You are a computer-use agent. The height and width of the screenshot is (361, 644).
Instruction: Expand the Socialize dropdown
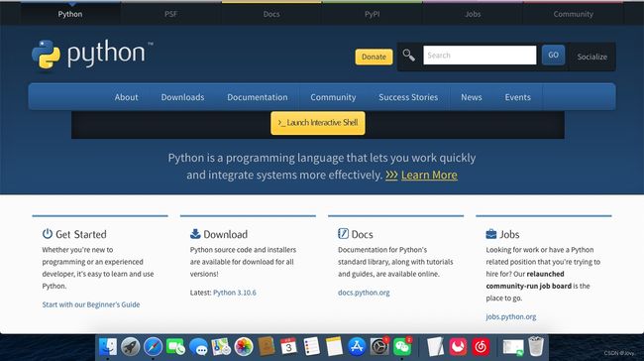(x=592, y=57)
